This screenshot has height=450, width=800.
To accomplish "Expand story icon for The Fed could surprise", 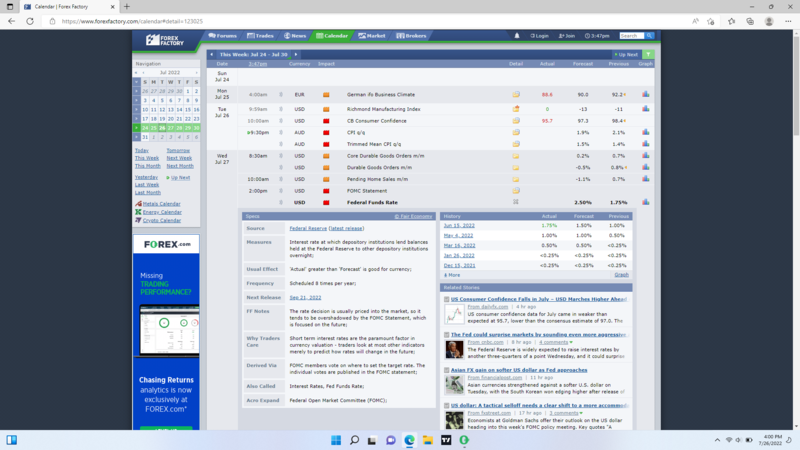I will pyautogui.click(x=446, y=335).
